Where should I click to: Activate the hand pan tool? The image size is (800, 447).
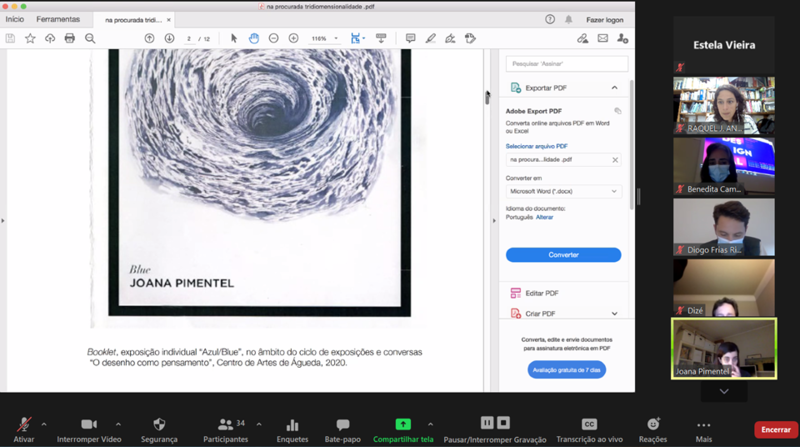(254, 38)
